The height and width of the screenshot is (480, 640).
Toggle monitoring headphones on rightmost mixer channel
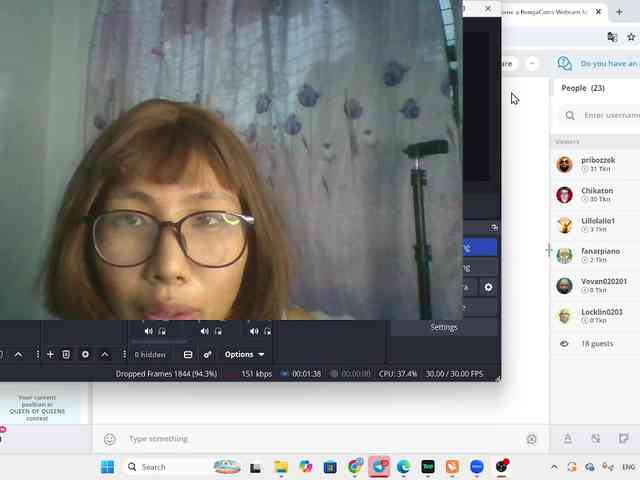pyautogui.click(x=267, y=331)
